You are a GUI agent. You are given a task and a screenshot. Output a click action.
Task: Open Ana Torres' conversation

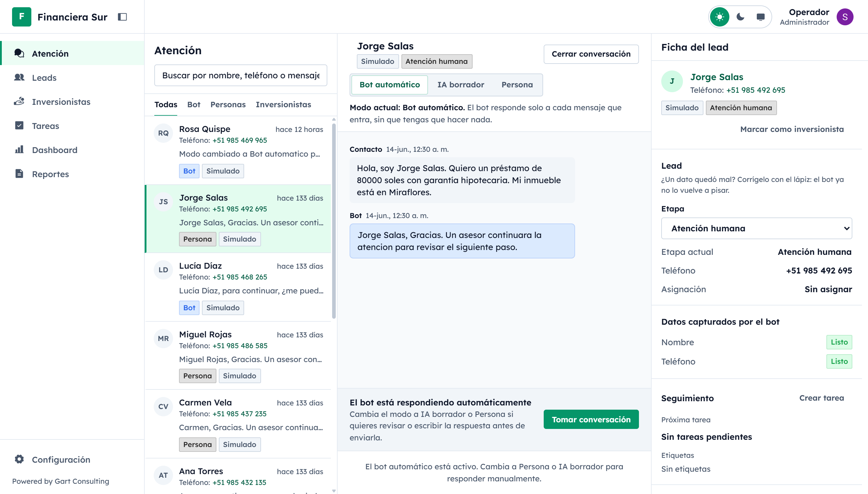237,476
